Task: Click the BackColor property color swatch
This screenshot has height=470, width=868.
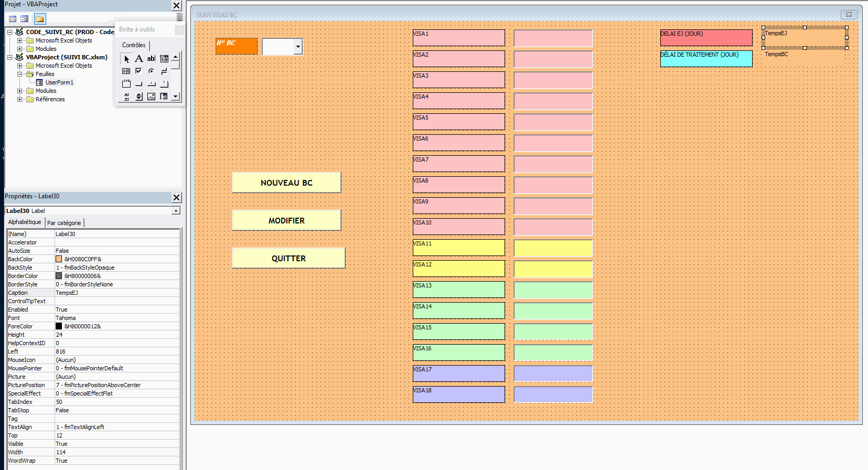Action: tap(59, 259)
